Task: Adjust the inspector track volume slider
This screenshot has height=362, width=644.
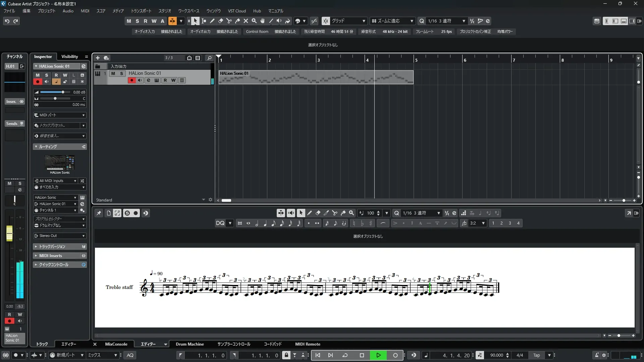Action: (x=63, y=92)
